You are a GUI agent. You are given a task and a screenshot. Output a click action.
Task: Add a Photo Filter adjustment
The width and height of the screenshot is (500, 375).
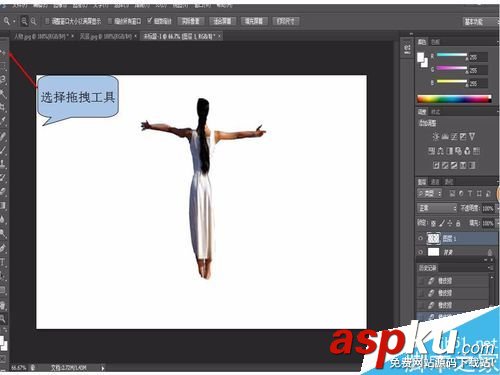pos(459,151)
